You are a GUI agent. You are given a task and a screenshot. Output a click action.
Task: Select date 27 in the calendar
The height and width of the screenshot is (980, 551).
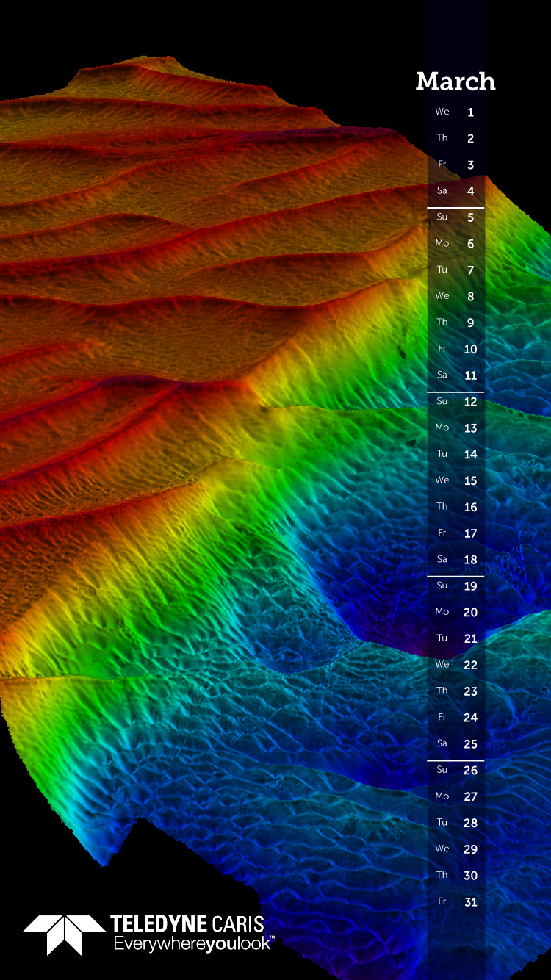click(x=471, y=797)
